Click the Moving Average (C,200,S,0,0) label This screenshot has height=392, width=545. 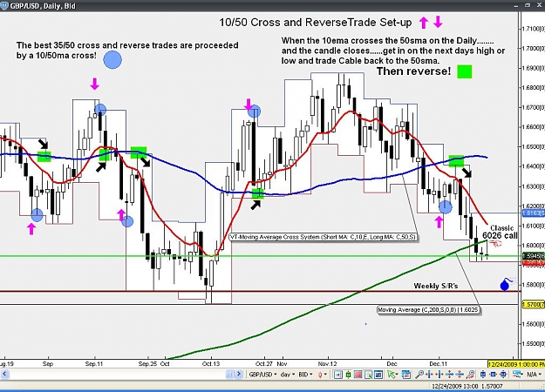coord(429,310)
